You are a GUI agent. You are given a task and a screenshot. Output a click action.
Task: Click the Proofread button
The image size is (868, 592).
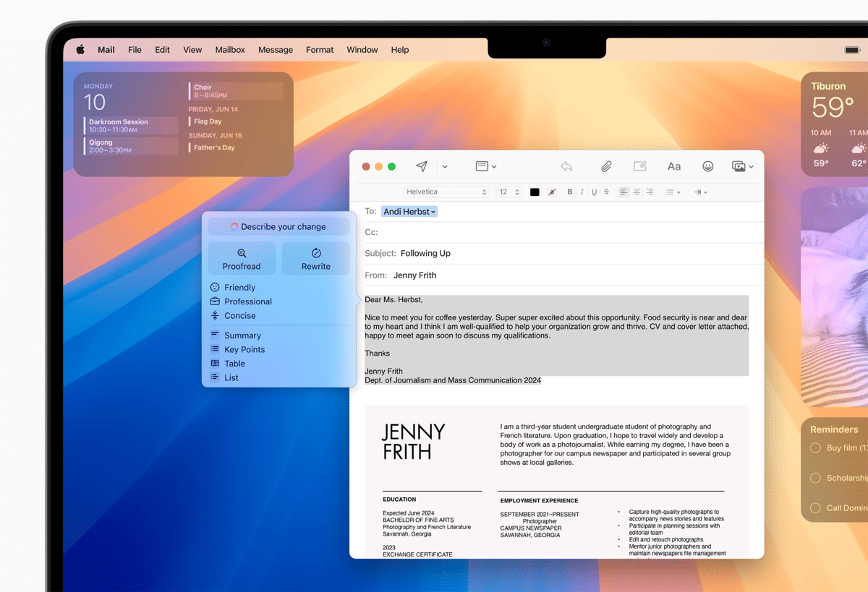point(242,258)
